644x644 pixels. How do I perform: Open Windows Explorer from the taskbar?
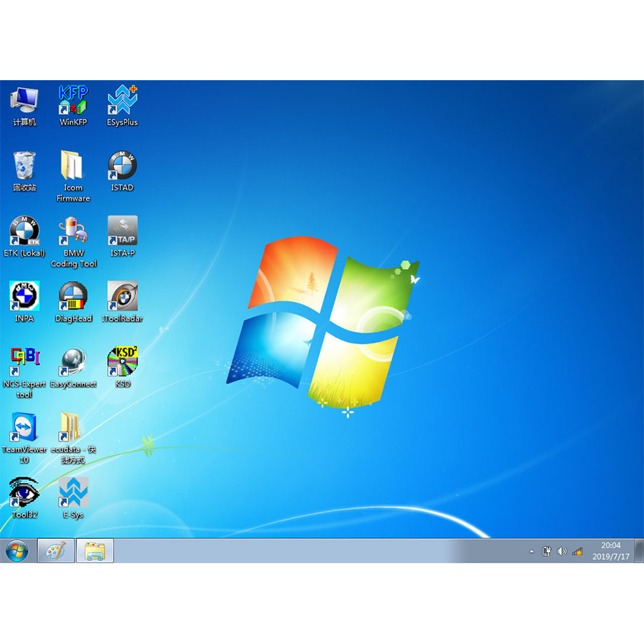pos(94,551)
